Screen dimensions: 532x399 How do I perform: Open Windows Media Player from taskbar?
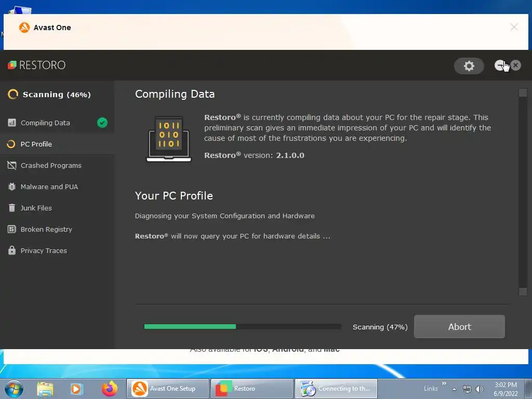[76, 389]
